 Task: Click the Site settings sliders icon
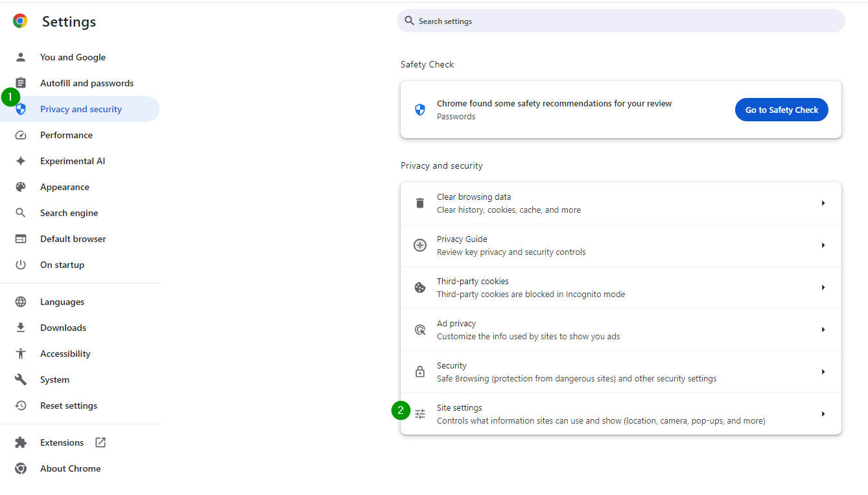coord(420,414)
